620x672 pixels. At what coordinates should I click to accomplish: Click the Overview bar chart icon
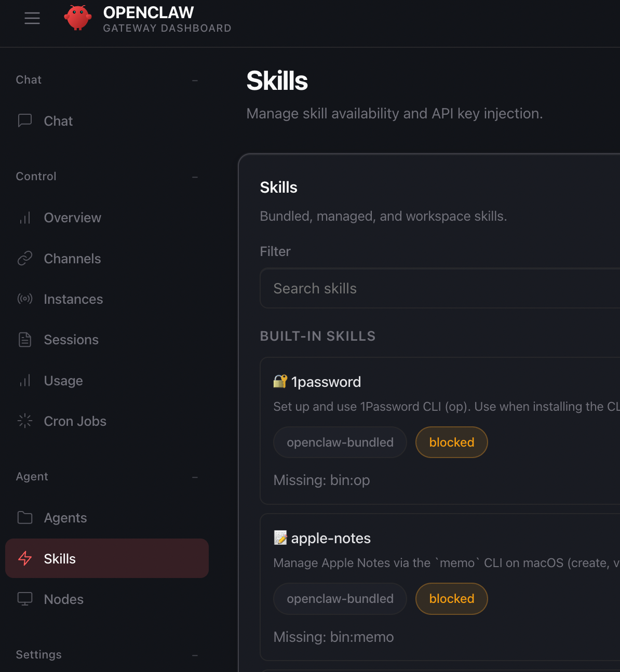25,218
